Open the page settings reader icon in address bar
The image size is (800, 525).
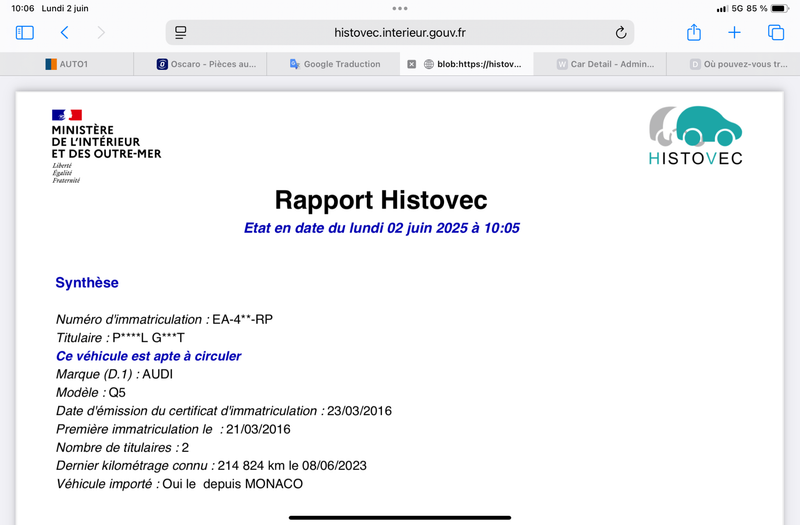click(x=181, y=33)
